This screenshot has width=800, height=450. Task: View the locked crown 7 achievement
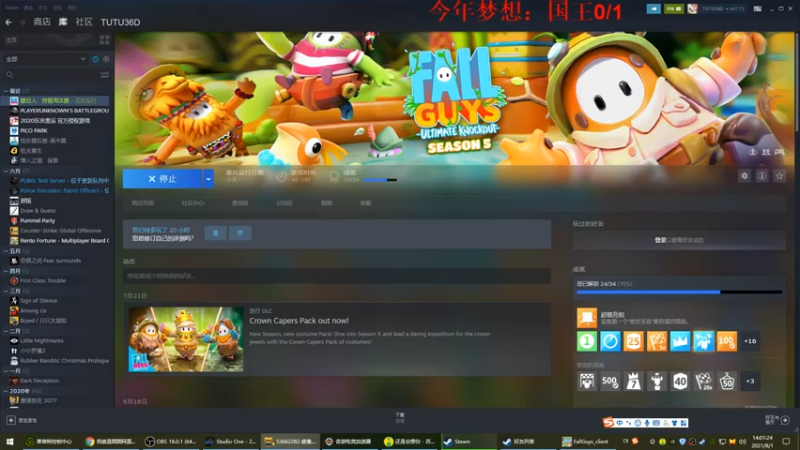(x=633, y=382)
